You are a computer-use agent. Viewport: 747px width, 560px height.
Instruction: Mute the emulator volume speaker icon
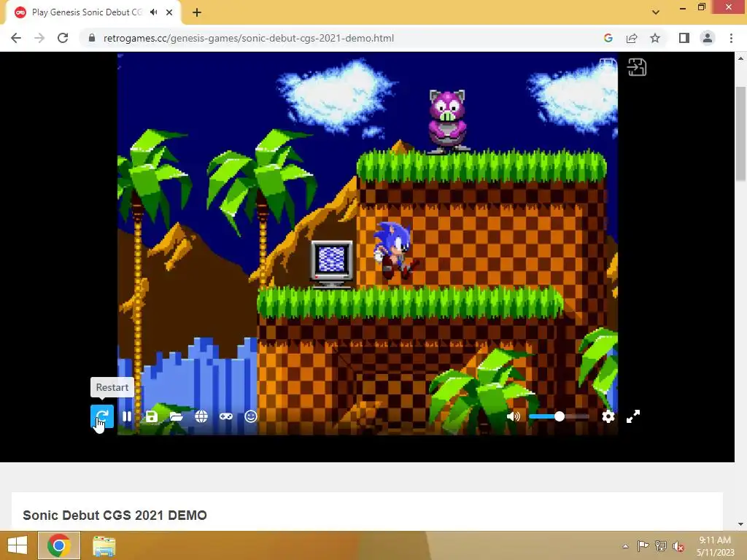(513, 416)
